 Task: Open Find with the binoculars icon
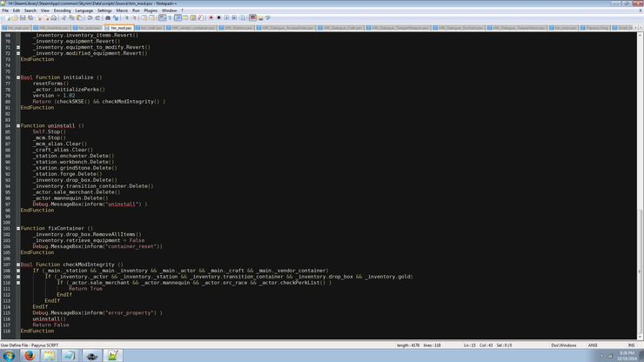click(108, 17)
